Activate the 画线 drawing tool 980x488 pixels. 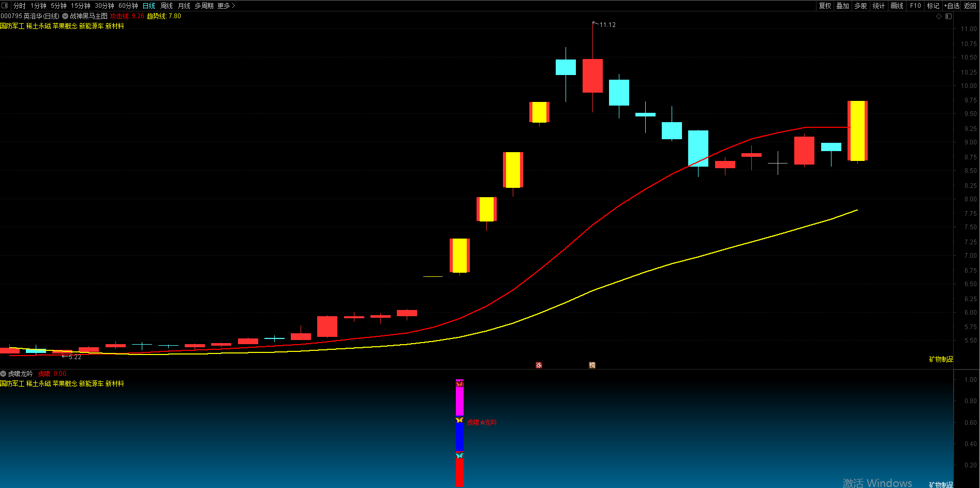[x=897, y=6]
